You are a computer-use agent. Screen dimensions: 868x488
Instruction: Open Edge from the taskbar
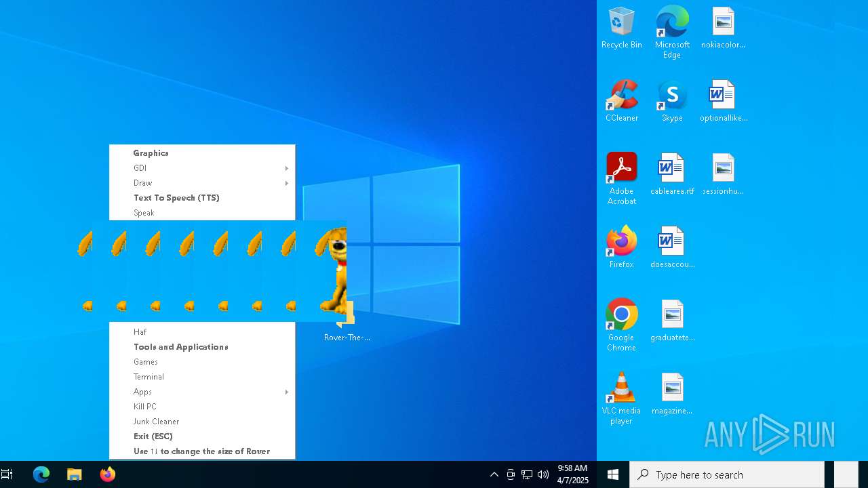(x=41, y=474)
